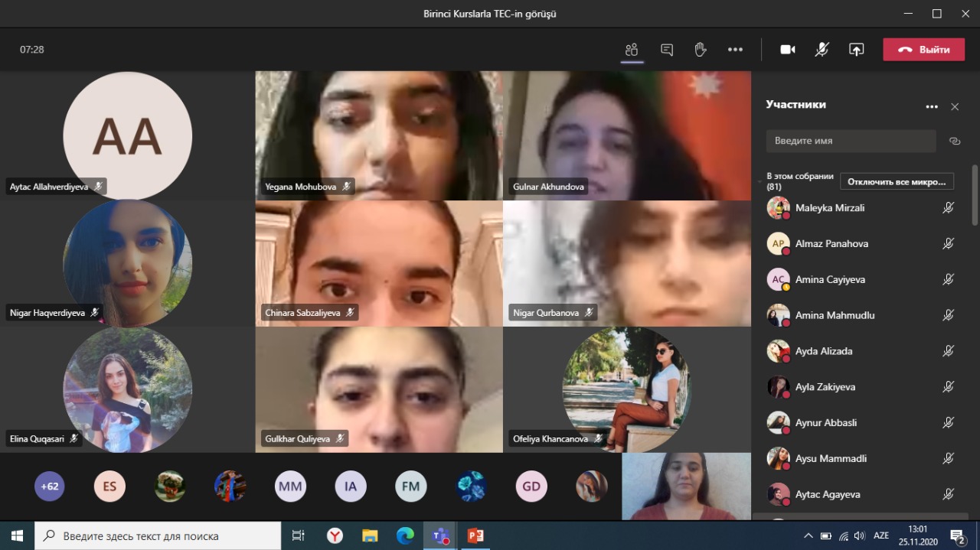Open the volume control in system tray
Screen dimensions: 980x550
860,535
